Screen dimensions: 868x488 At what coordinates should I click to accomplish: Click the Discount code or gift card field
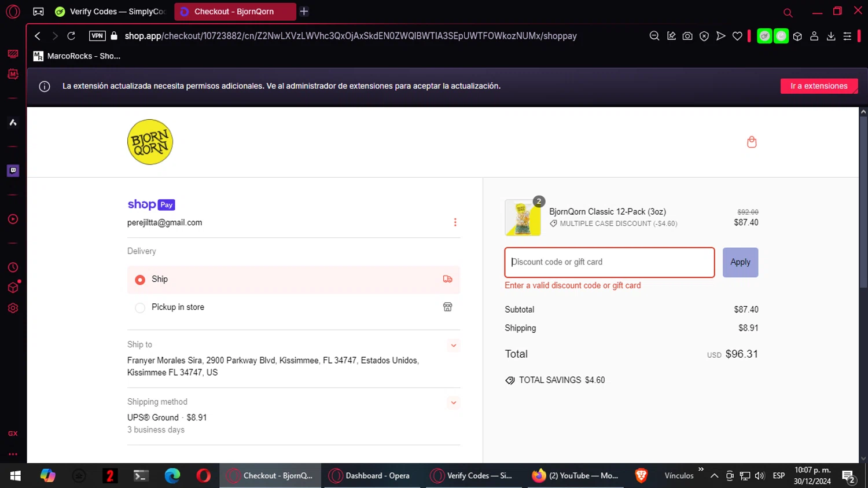[609, 262]
